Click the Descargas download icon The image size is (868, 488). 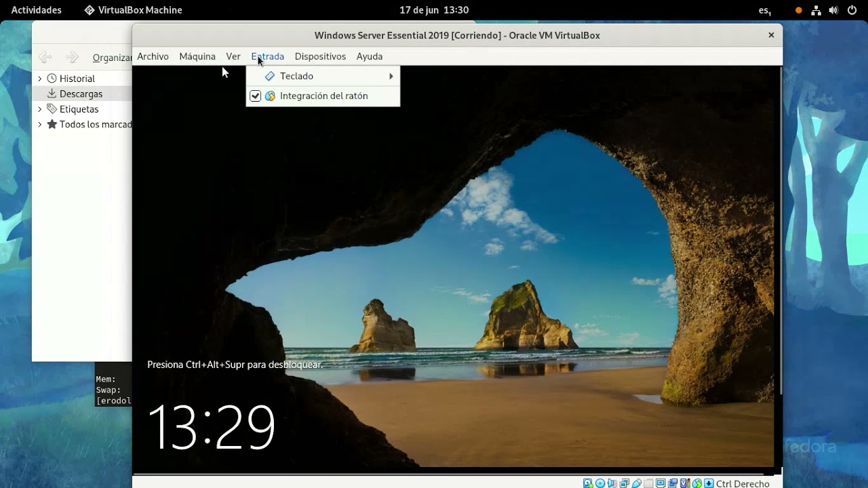coord(52,94)
